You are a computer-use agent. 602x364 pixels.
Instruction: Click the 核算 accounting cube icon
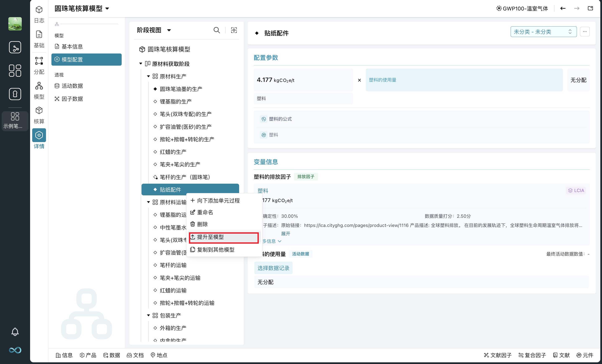[39, 110]
